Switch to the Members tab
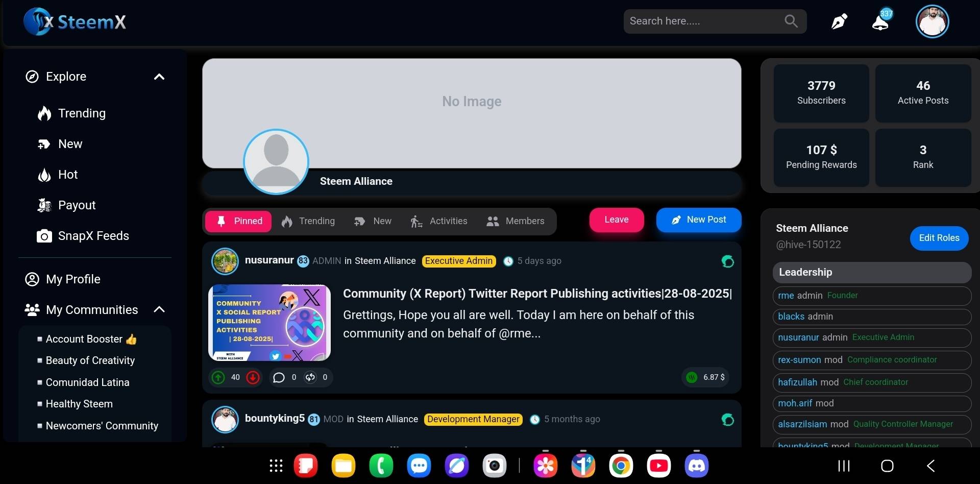This screenshot has height=484, width=980. (x=515, y=221)
